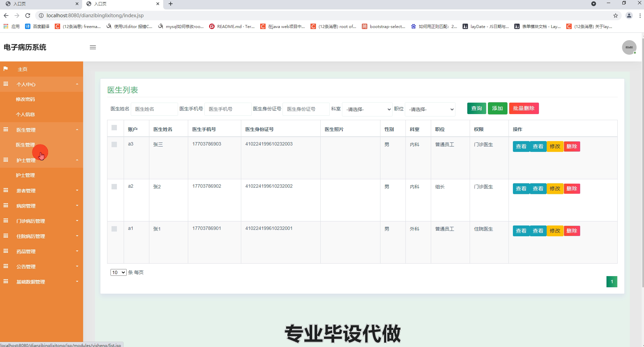
Task: Check the checkbox for row a3
Action: pos(114,144)
